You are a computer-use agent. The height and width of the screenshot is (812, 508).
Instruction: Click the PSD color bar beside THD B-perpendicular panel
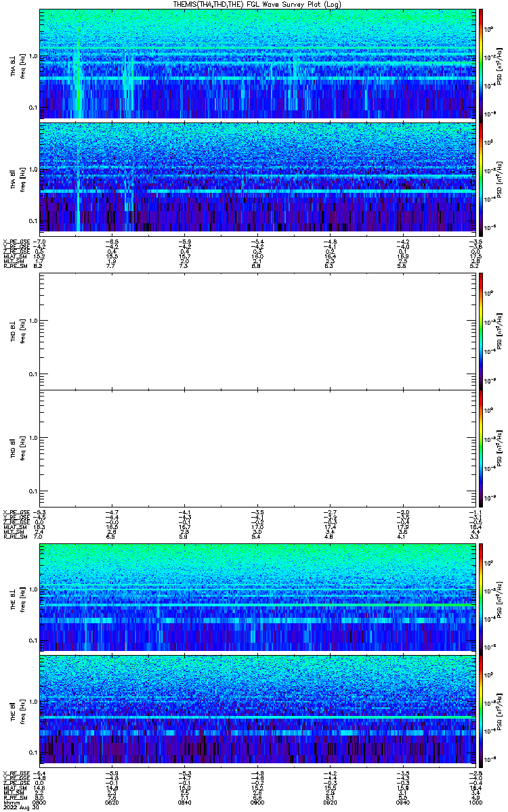481,330
